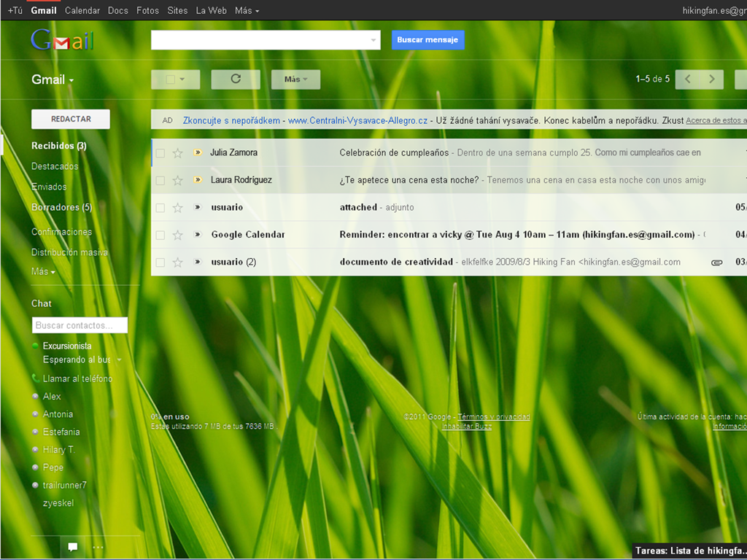The width and height of the screenshot is (747, 560).
Task: Click the account email hikingfan.es at top
Action: coord(714,10)
